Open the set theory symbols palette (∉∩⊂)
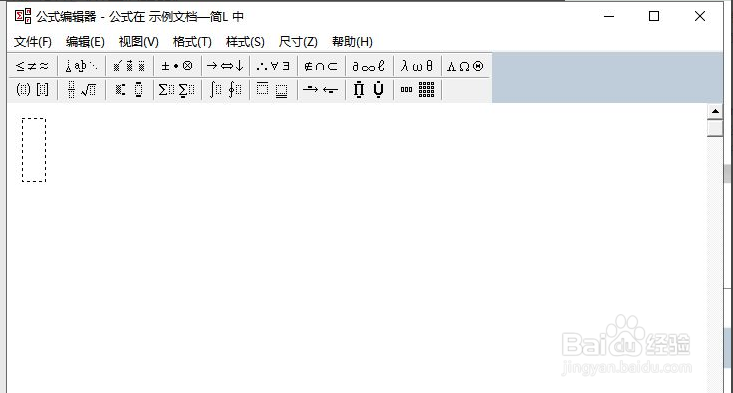The height and width of the screenshot is (393, 733). click(x=321, y=66)
